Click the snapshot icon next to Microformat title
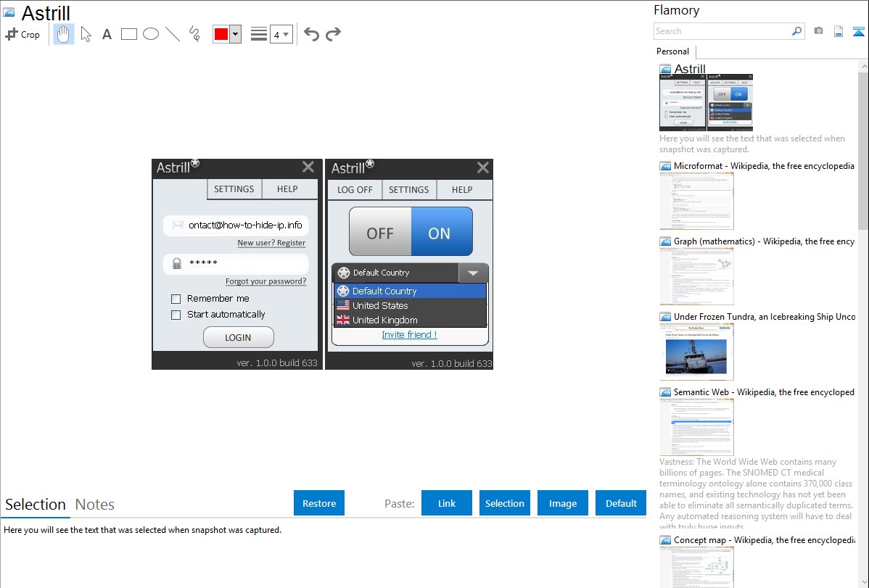The image size is (869, 588). (665, 166)
